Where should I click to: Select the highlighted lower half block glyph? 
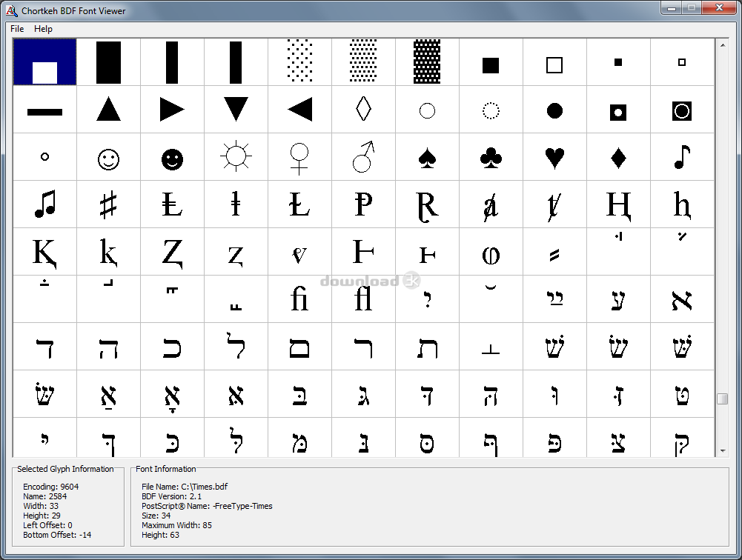point(45,62)
